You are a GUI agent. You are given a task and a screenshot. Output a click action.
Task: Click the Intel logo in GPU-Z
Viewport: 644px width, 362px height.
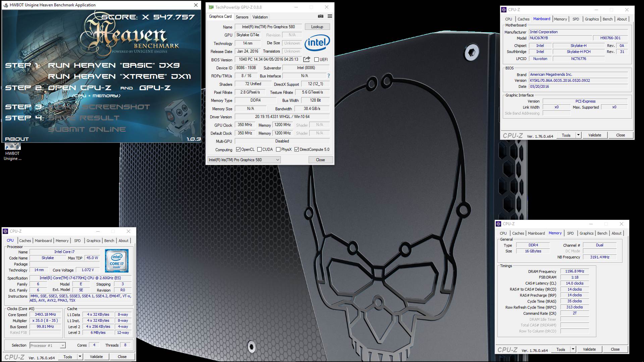click(317, 42)
